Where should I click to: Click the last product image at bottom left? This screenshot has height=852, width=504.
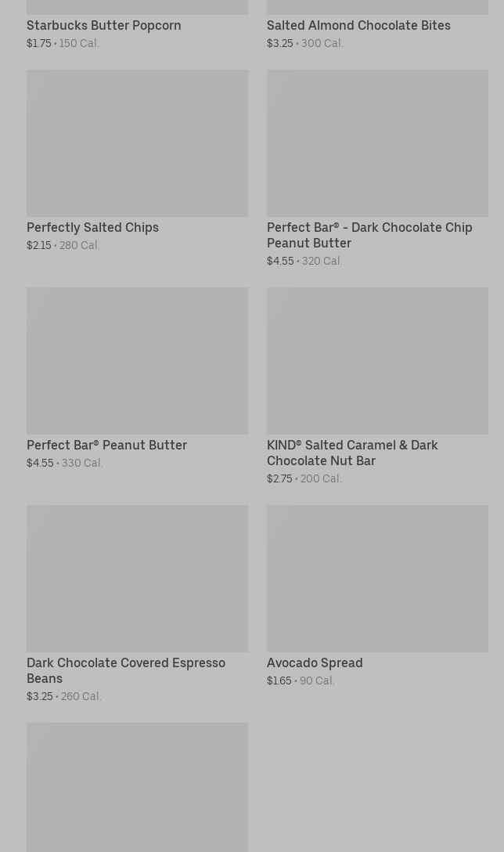(x=137, y=787)
